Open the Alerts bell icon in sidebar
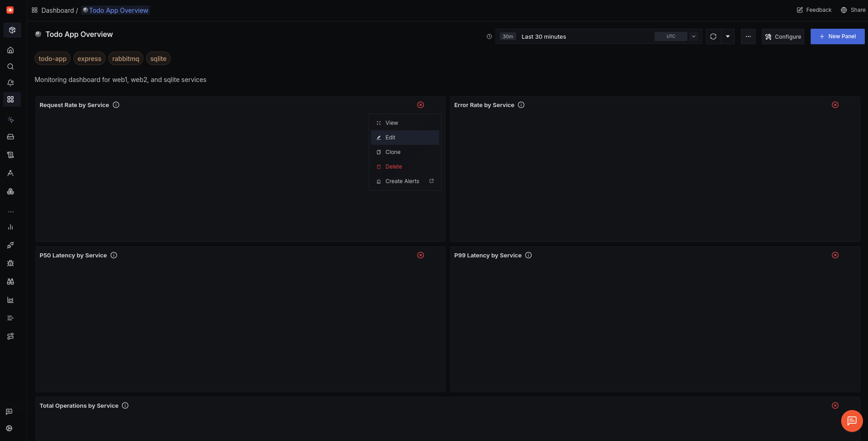Image resolution: width=868 pixels, height=441 pixels. [x=10, y=82]
